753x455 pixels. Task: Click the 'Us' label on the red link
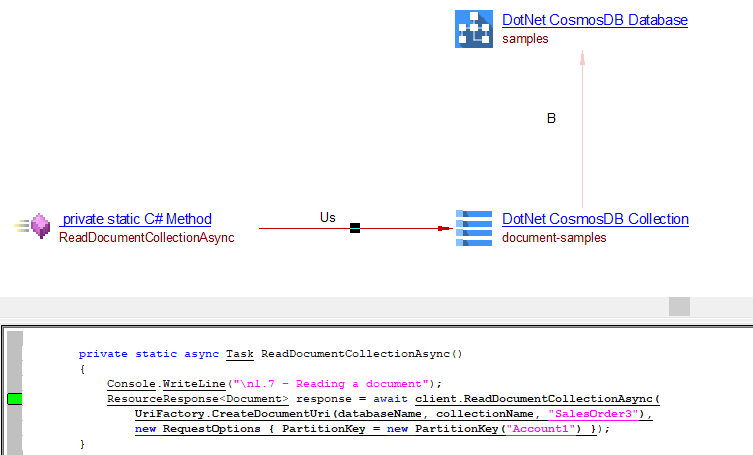(x=327, y=217)
